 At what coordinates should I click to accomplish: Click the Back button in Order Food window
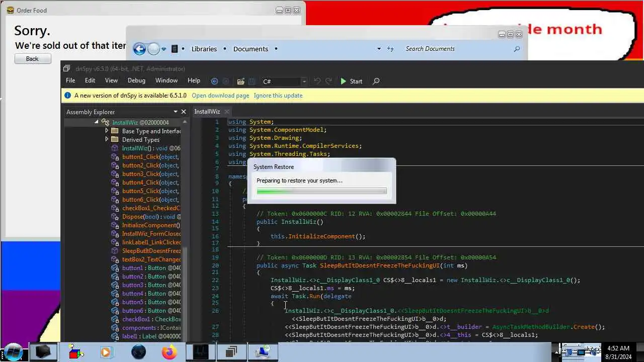coord(33,59)
